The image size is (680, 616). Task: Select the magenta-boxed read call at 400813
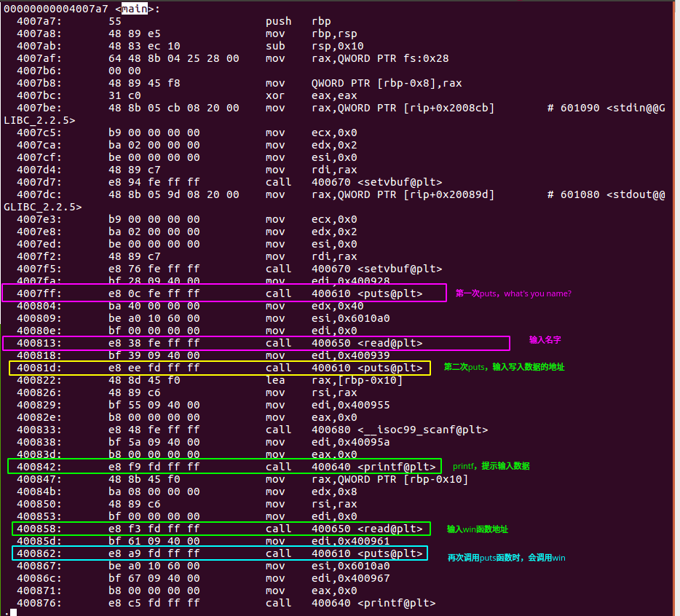click(x=256, y=343)
